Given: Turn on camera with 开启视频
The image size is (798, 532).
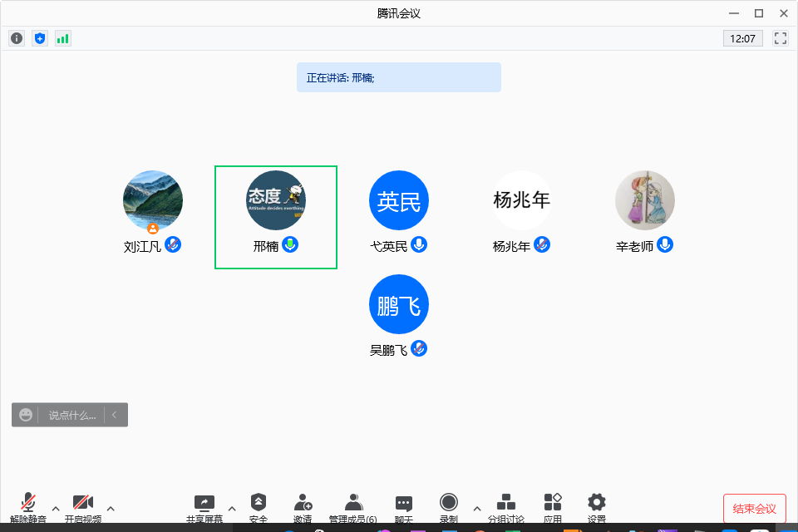Looking at the screenshot, I should click(x=82, y=505).
